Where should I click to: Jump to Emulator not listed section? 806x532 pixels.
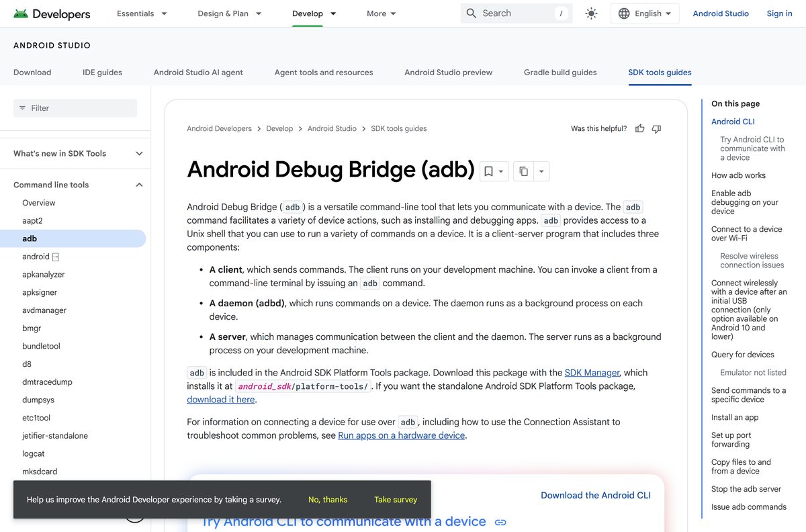click(x=753, y=372)
